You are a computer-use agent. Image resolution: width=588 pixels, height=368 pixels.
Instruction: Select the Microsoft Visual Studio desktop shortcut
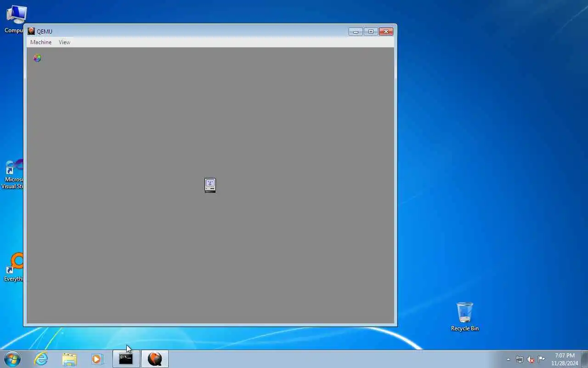click(12, 175)
